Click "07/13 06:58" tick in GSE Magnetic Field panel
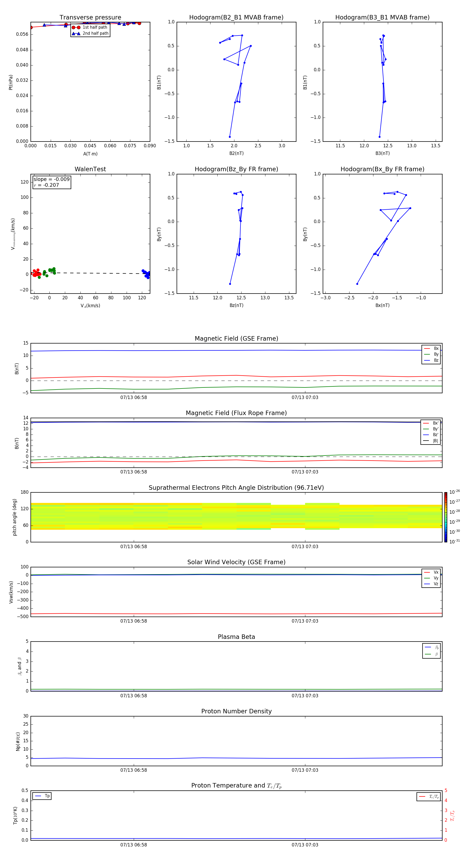Image resolution: width=473 pixels, height=868 pixels. tap(134, 397)
